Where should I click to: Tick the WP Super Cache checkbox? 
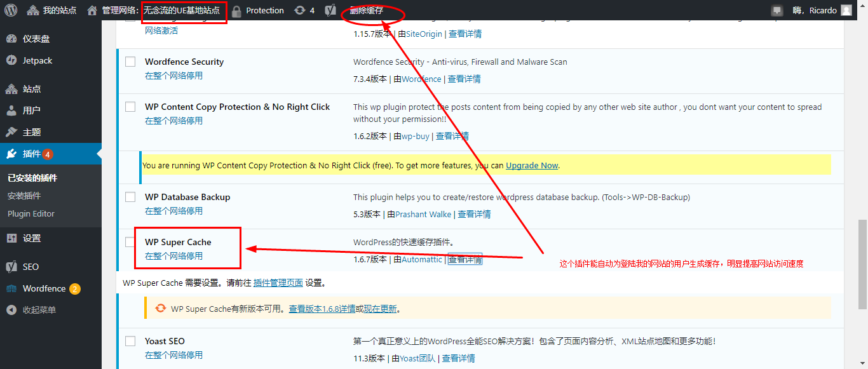click(130, 242)
